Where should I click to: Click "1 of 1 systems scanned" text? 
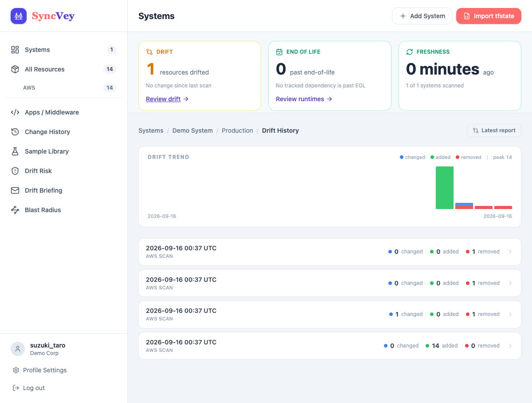435,86
